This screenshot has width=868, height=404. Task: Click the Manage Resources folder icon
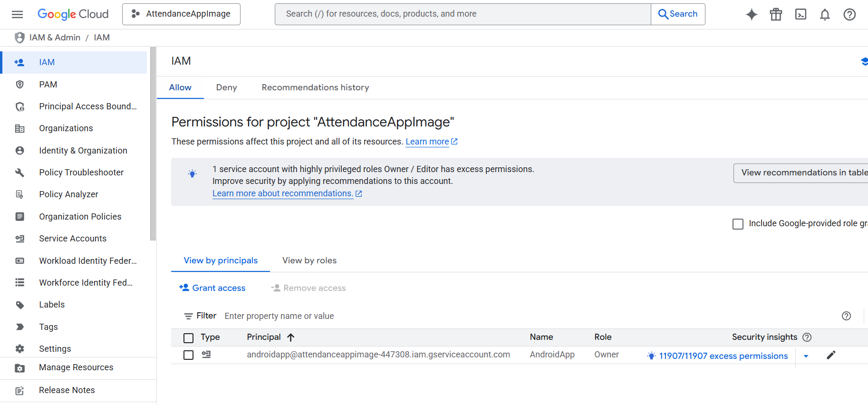click(19, 368)
